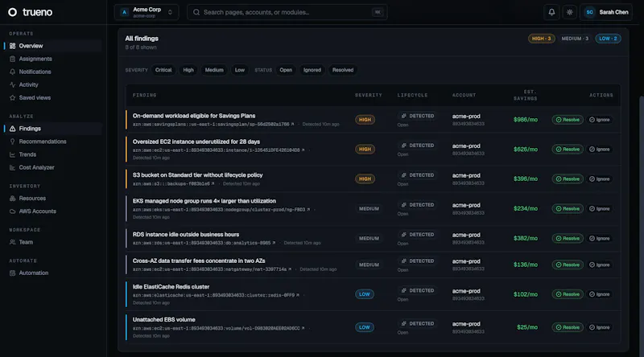The width and height of the screenshot is (644, 357).
Task: Toggle the theme sun icon
Action: coord(570,12)
